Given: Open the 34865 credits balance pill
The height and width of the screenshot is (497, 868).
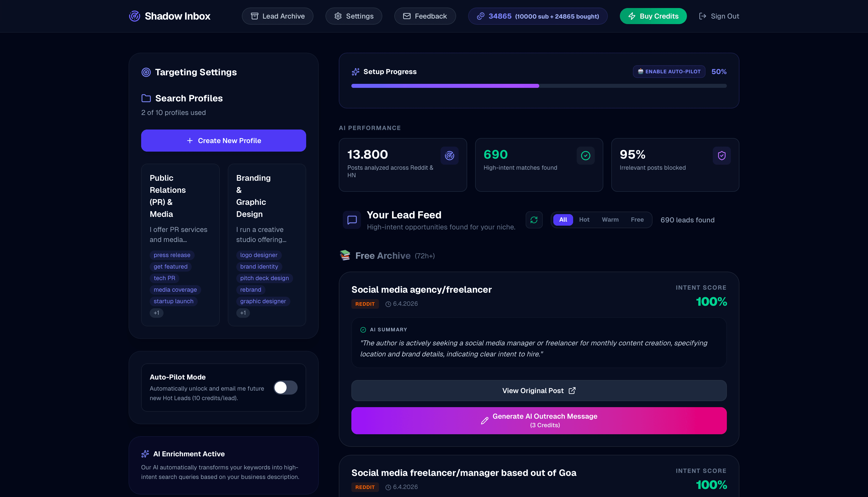Looking at the screenshot, I should click(538, 16).
